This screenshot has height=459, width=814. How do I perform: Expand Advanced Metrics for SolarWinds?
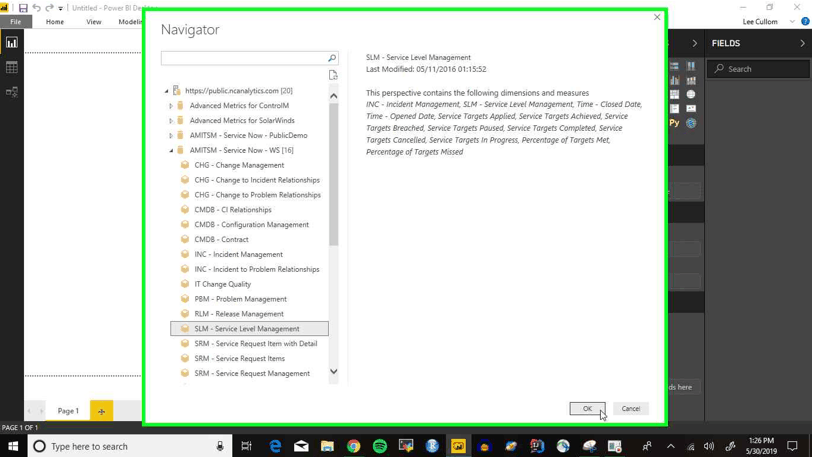171,121
